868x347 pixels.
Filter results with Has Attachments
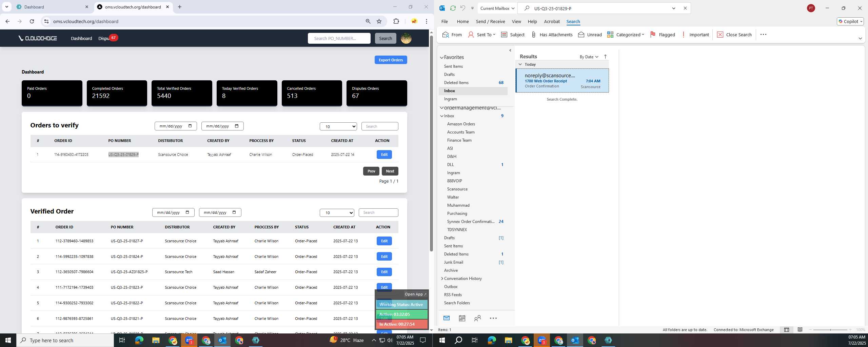(552, 35)
